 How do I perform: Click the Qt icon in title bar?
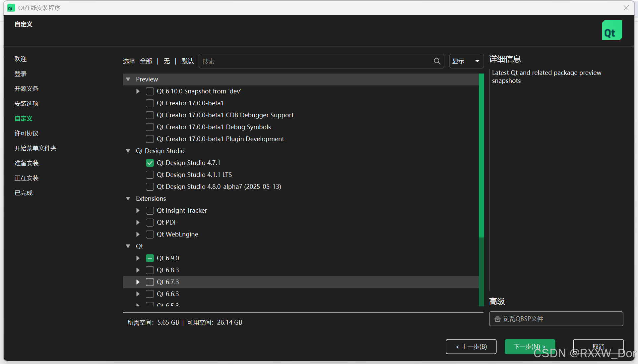[11, 8]
